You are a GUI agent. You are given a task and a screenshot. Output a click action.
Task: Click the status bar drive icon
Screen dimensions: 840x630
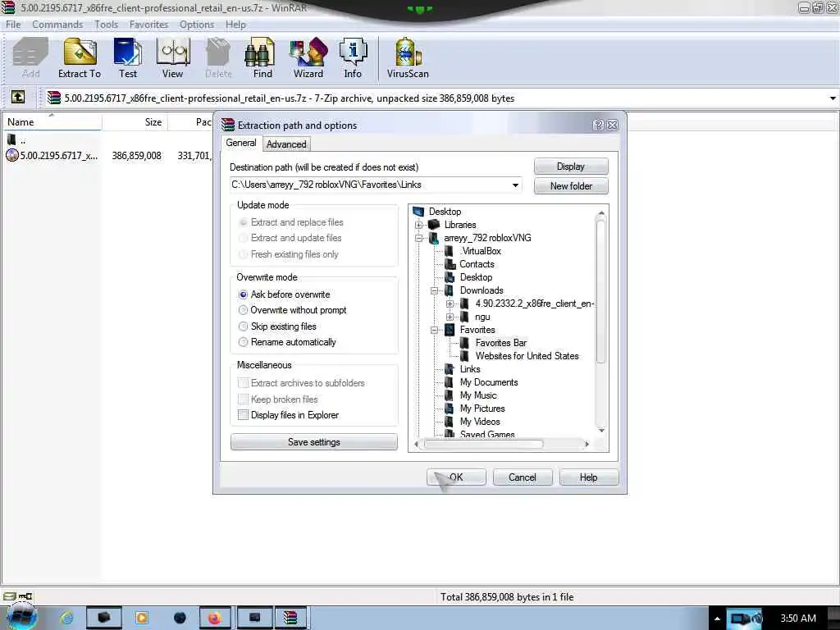pyautogui.click(x=10, y=596)
